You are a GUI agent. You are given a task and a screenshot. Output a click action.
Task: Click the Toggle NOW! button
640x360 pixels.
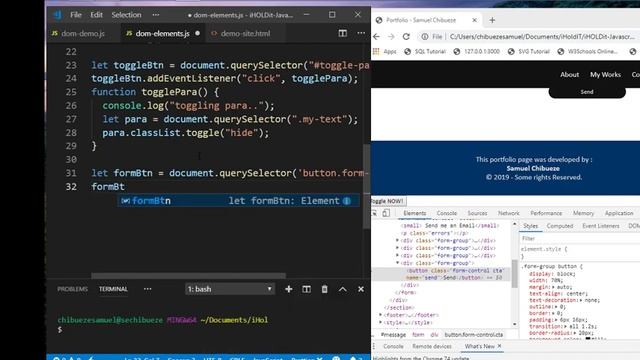[388, 201]
